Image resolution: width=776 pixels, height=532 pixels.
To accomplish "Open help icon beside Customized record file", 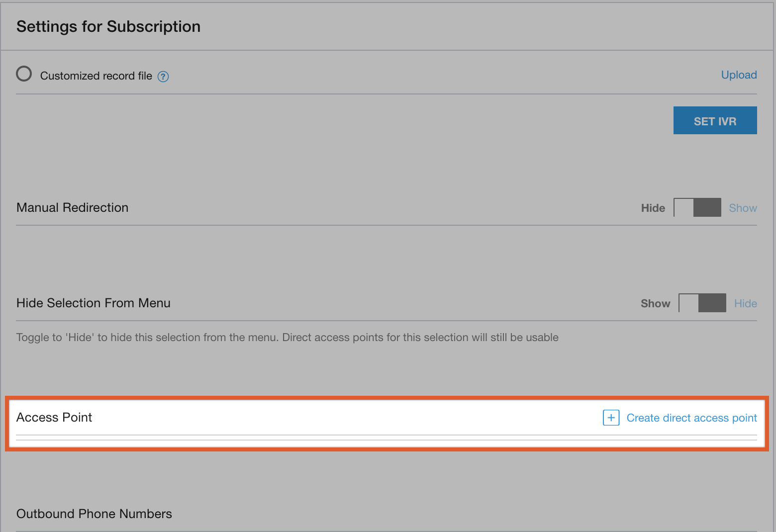I will (163, 77).
